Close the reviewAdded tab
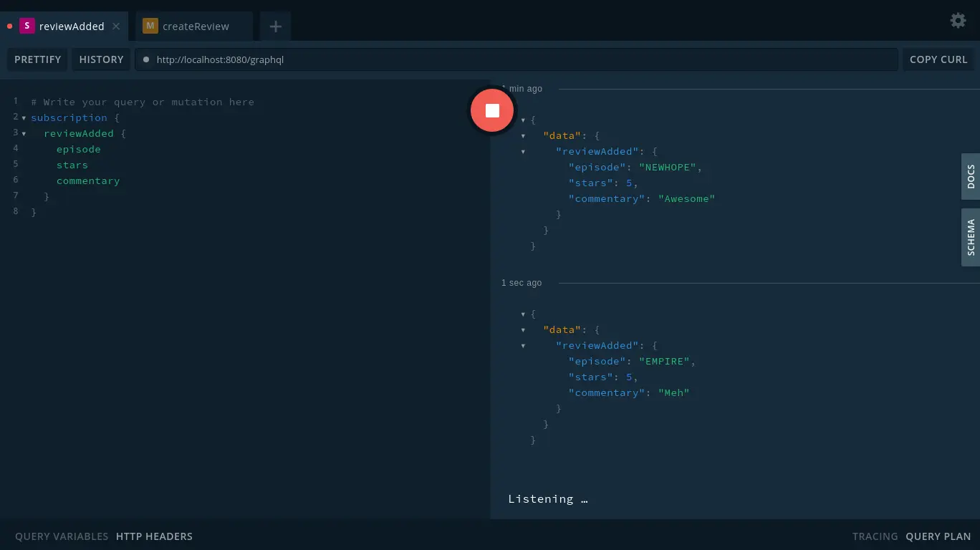This screenshot has height=550, width=980. [116, 26]
